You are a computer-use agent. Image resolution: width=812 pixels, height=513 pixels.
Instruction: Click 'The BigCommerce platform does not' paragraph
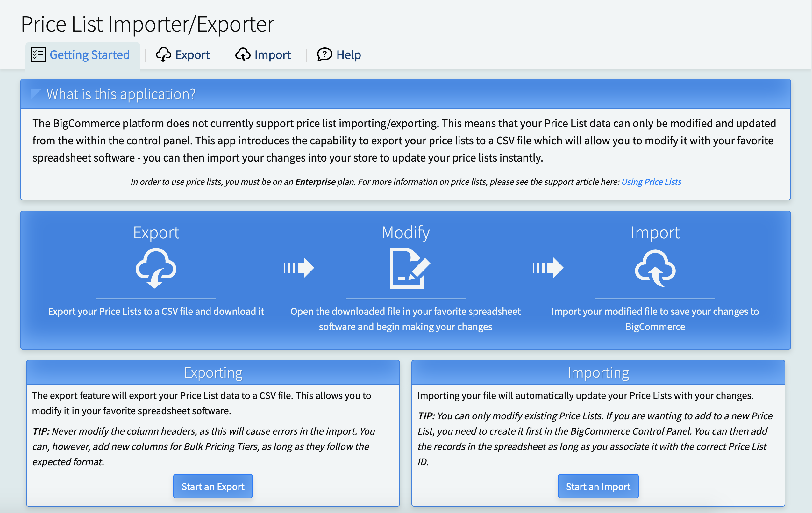click(404, 141)
